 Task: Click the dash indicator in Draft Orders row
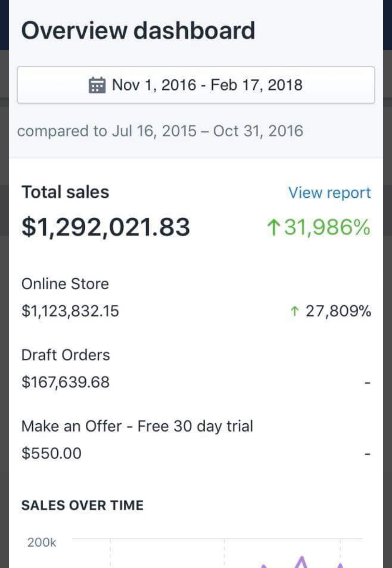pyautogui.click(x=367, y=383)
